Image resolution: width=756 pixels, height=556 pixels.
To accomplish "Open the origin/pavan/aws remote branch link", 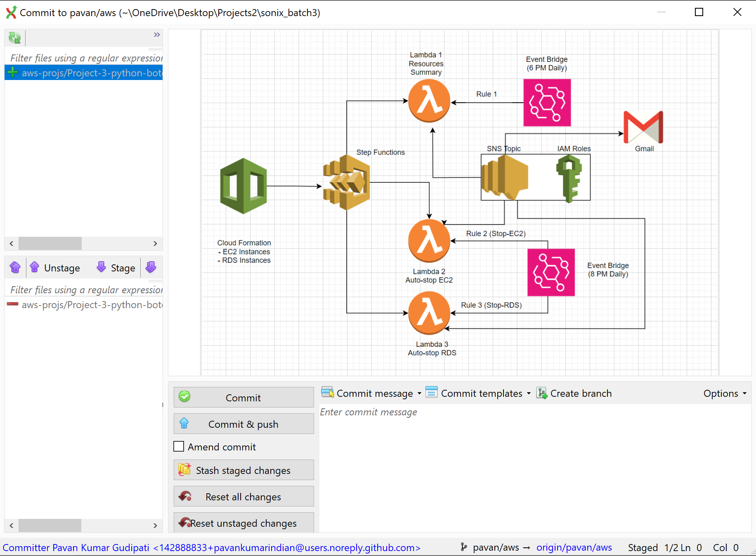I will tap(574, 547).
